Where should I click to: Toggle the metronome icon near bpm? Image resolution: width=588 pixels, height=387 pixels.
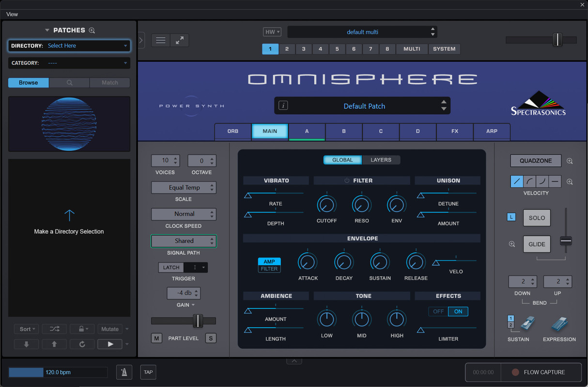click(x=124, y=372)
